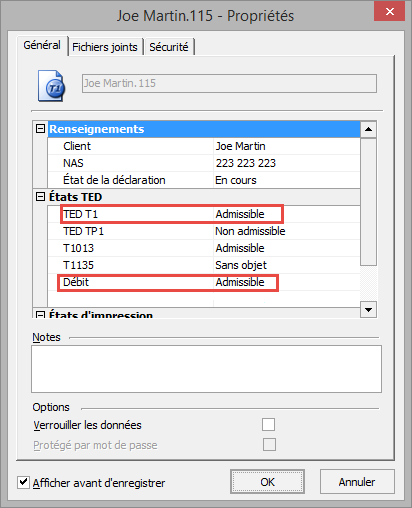Image resolution: width=412 pixels, height=508 pixels.
Task: Enable Verrouiller les données checkbox
Action: click(269, 425)
